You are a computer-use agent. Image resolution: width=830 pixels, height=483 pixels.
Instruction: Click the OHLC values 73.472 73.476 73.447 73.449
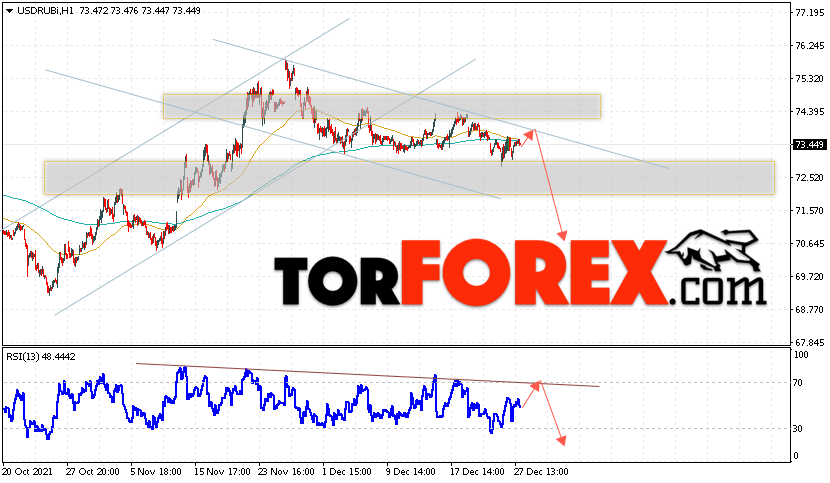140,11
